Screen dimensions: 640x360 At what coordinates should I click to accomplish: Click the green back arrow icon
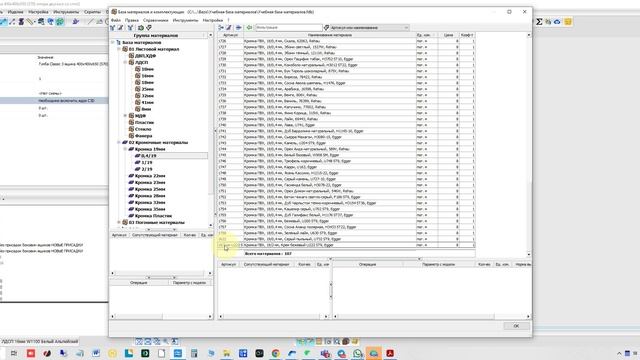coord(249,28)
